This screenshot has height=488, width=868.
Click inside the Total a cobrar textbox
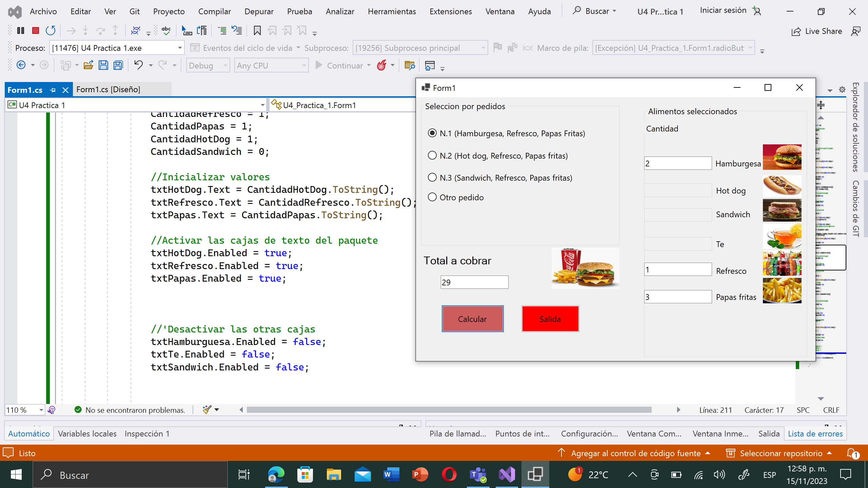tap(474, 282)
